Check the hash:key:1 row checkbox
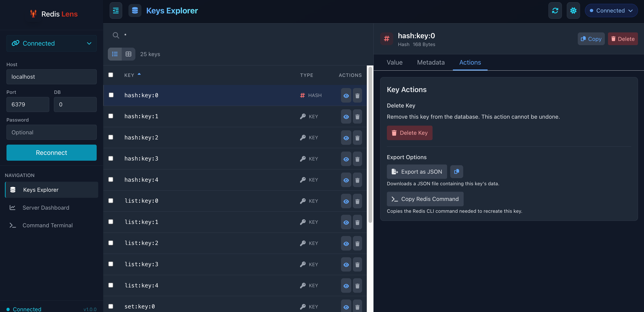This screenshot has height=312, width=644. 111,116
